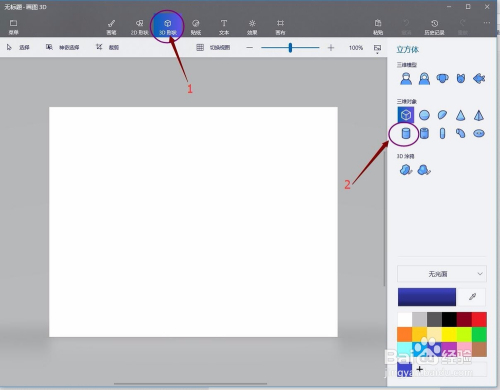
Task: Select the Sharp edge 3D doodle
Action: tap(406, 170)
